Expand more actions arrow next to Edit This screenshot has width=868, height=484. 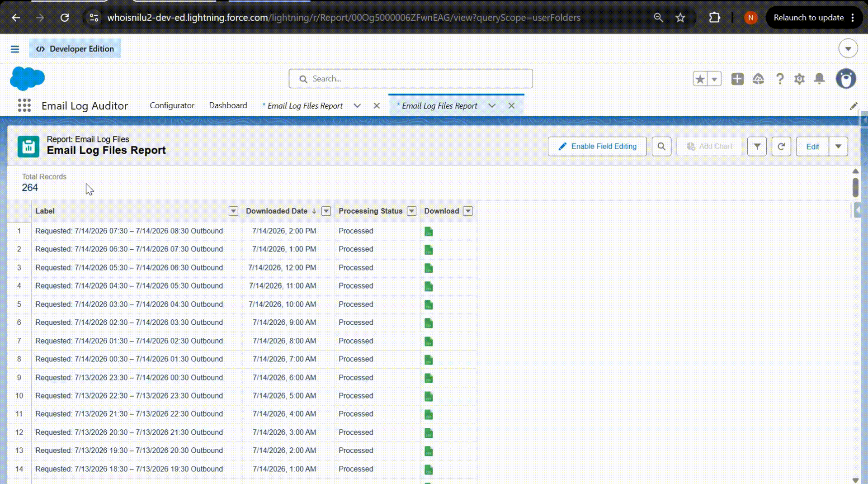[x=838, y=147]
